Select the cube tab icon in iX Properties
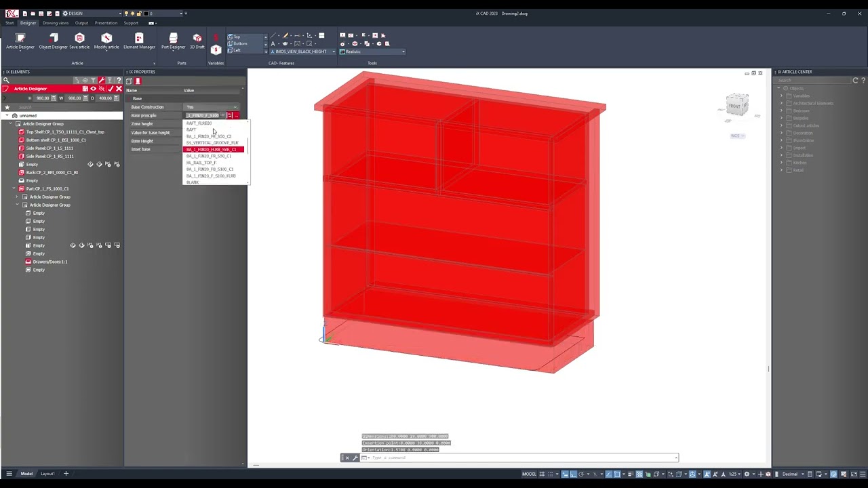The width and height of the screenshot is (868, 488). (x=129, y=81)
